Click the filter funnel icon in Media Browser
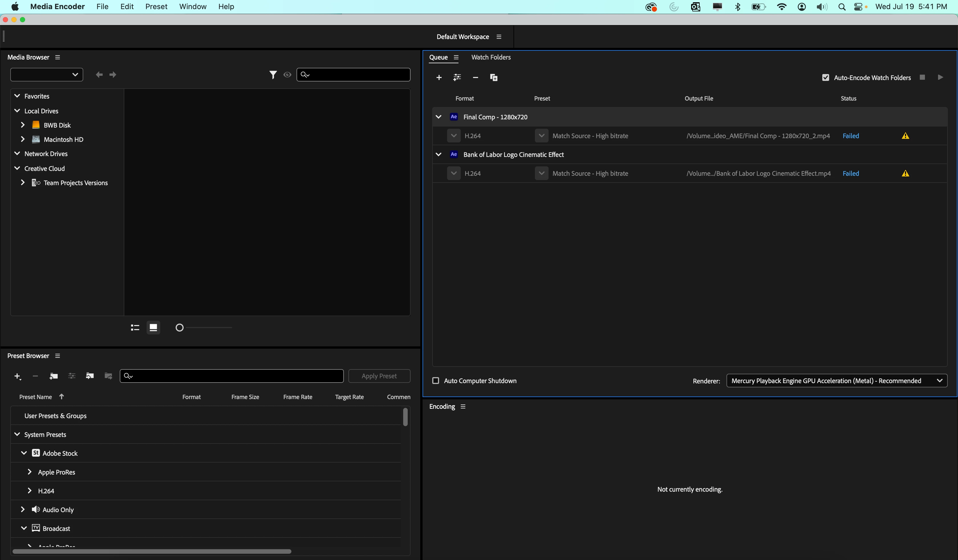The image size is (958, 560). point(273,74)
